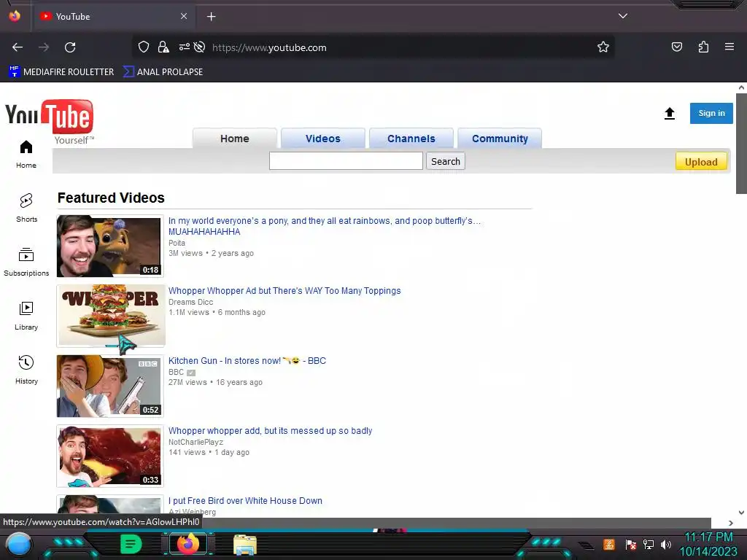
Task: Click the YouTube Broadcast Yourself logo
Action: coord(50,121)
